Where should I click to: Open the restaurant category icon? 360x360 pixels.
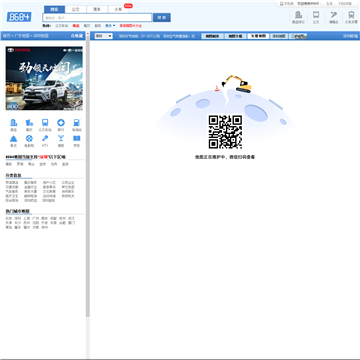pyautogui.click(x=29, y=123)
